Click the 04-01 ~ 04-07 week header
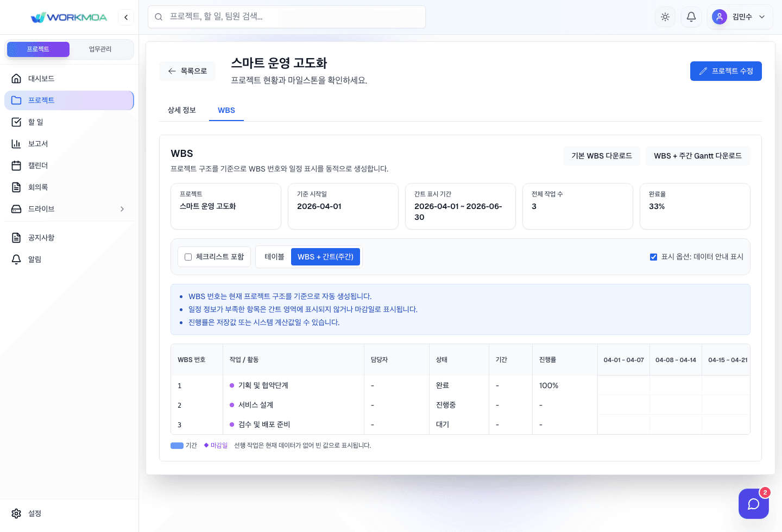Image resolution: width=782 pixels, height=532 pixels. tap(624, 360)
